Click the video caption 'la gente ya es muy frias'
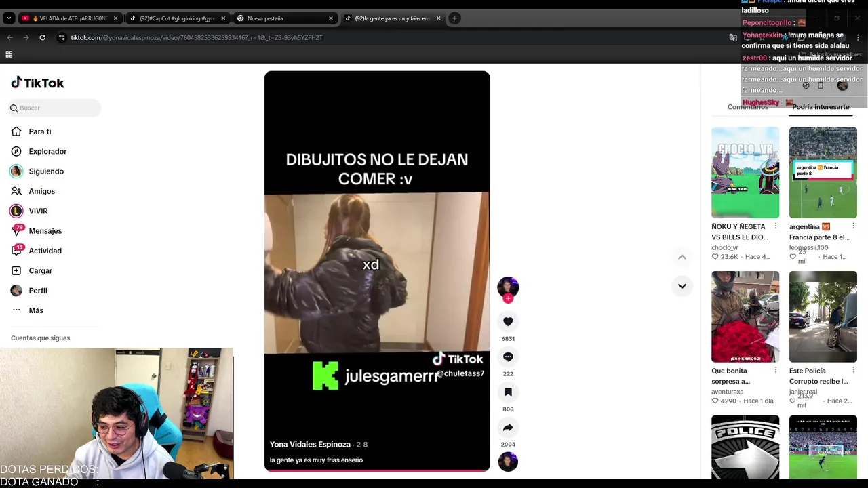Screen dimensions: 868x488 pos(316,460)
